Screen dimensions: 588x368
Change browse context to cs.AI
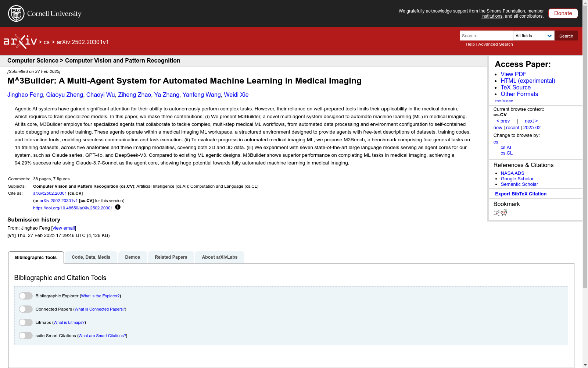tap(506, 148)
